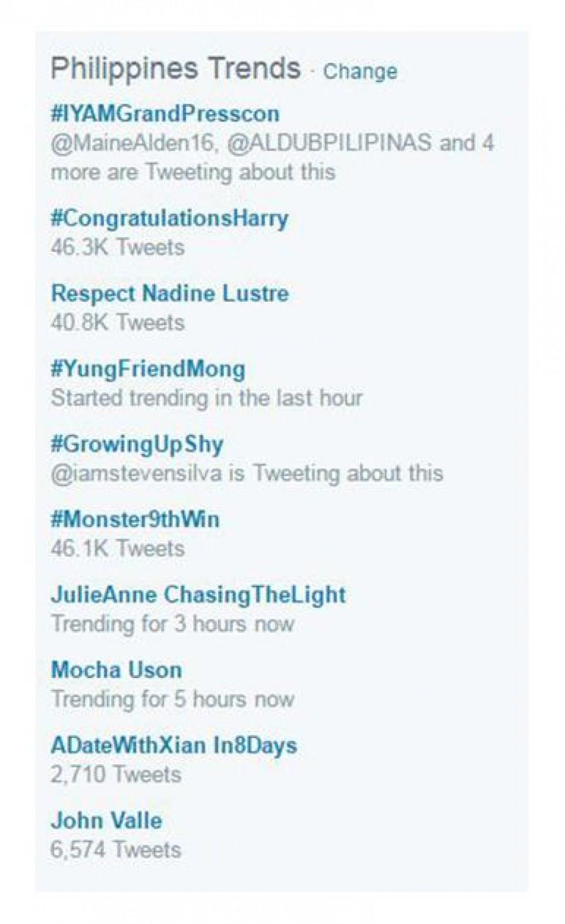
Task: Click the 6,574 Tweets count
Action: click(116, 849)
